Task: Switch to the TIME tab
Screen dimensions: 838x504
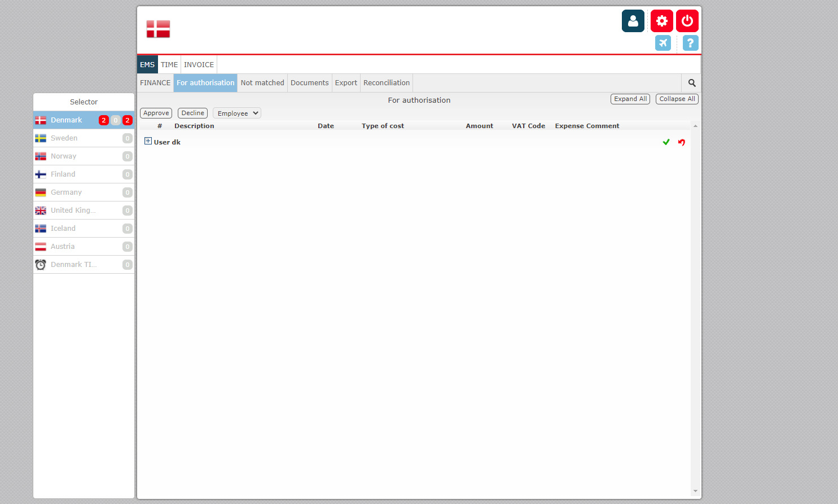Action: pyautogui.click(x=169, y=64)
